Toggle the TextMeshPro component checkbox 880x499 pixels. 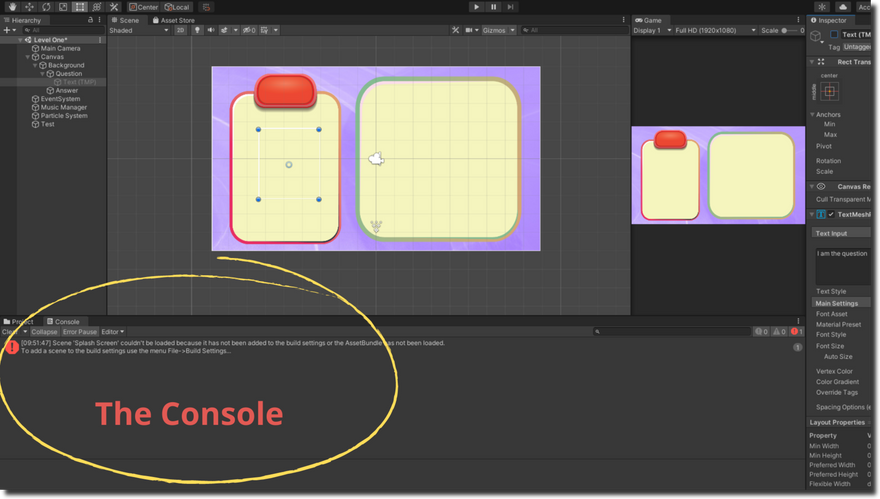(x=831, y=214)
